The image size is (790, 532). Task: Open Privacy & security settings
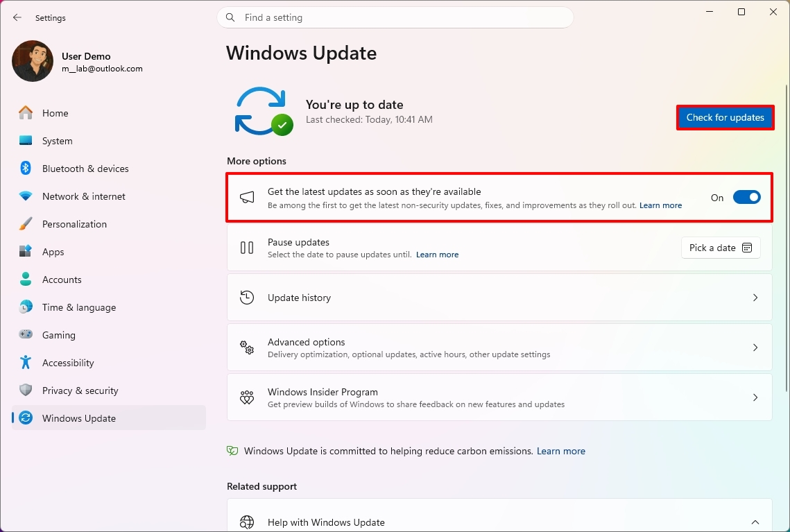click(109, 390)
